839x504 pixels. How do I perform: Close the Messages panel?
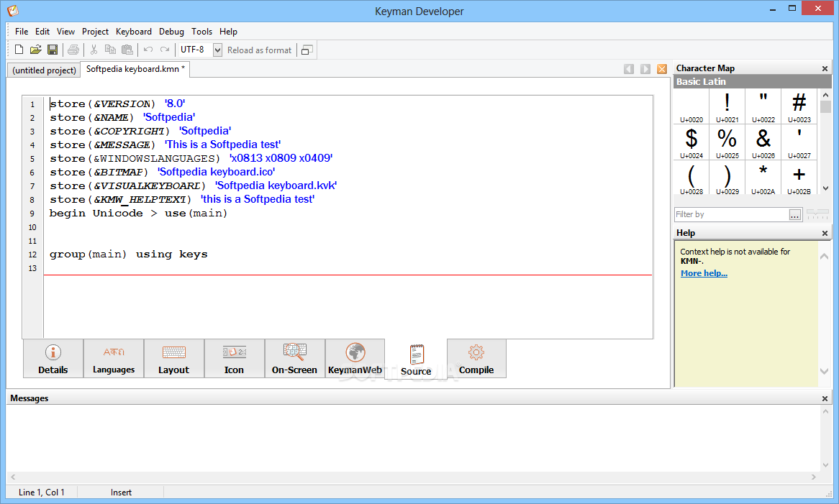coord(825,399)
